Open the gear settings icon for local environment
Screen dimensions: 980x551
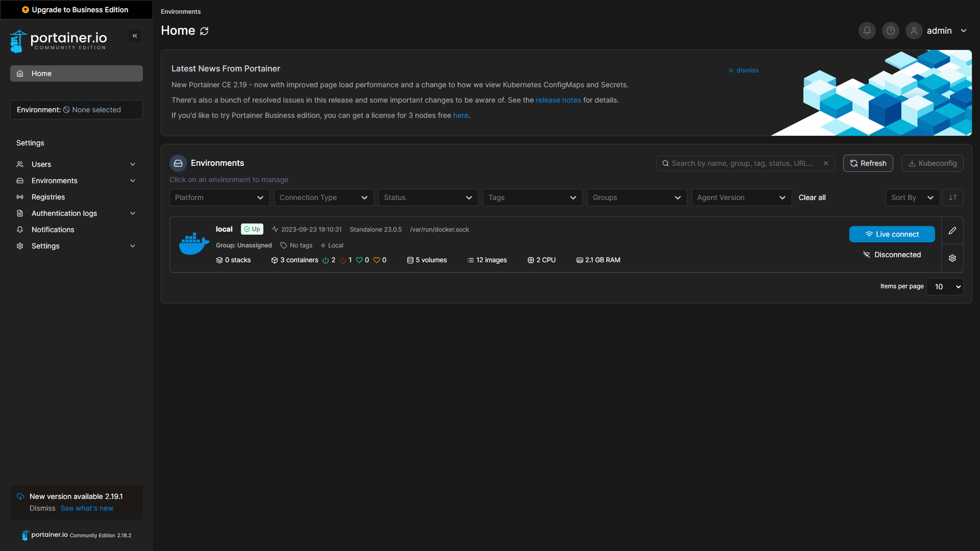tap(952, 258)
